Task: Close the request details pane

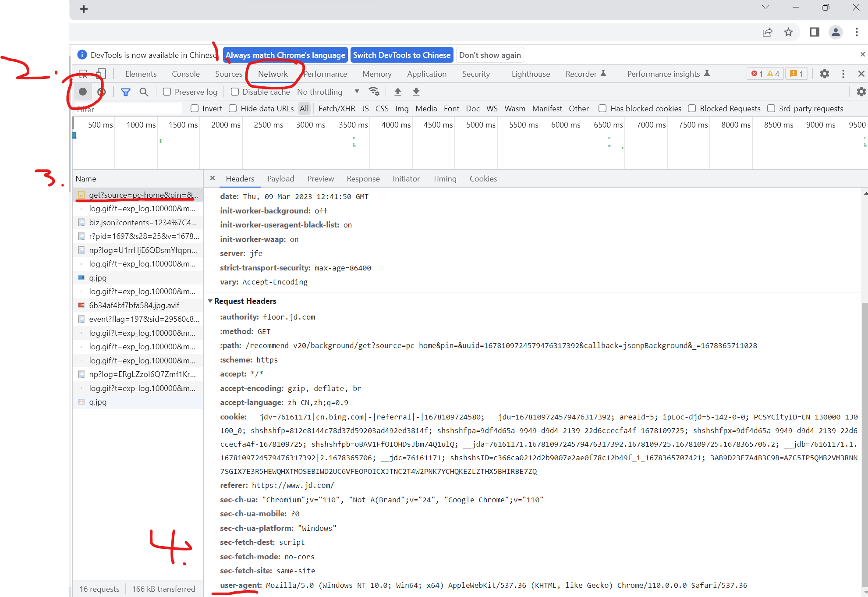Action: [213, 178]
